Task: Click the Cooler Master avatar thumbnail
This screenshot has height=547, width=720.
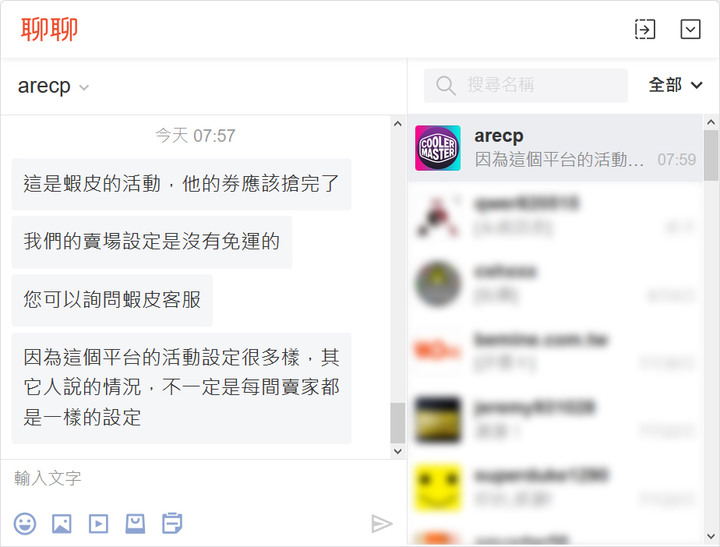Action: pyautogui.click(x=438, y=148)
